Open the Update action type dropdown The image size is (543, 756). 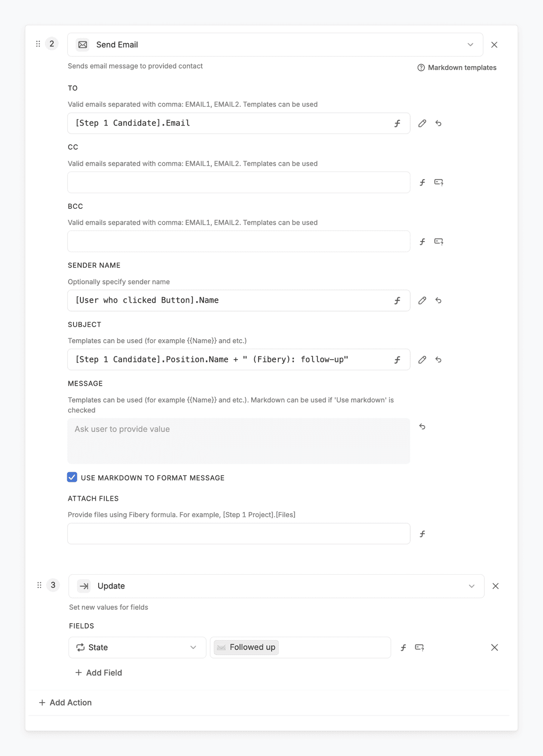pos(471,586)
